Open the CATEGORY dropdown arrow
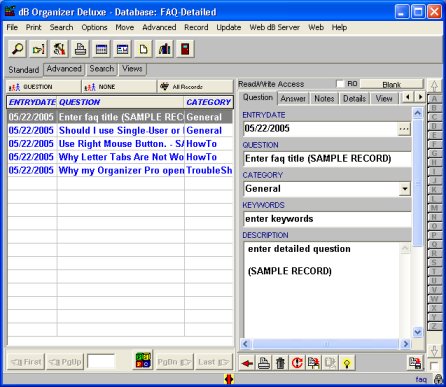Viewport: 446px width, 387px height. pos(405,189)
